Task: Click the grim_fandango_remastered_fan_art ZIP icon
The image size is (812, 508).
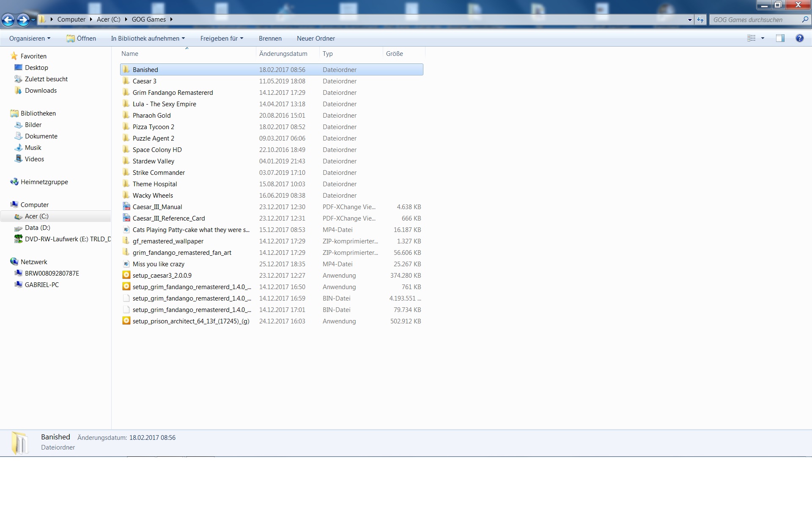Action: pyautogui.click(x=126, y=252)
